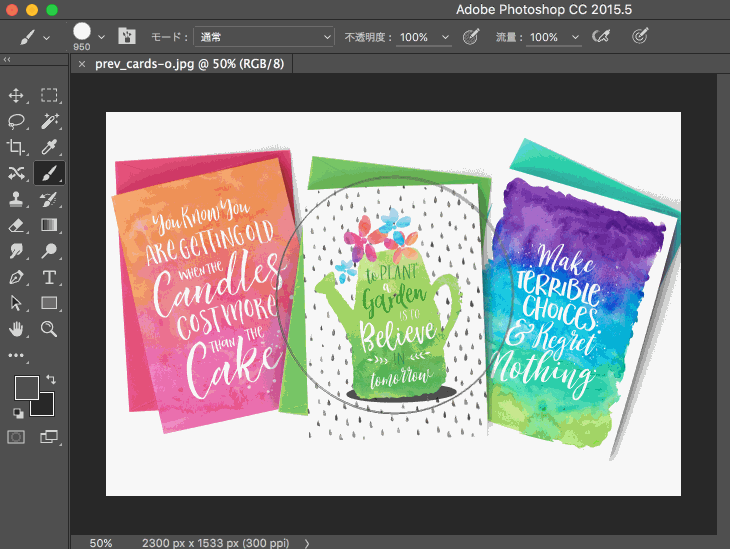Swap foreground and background colors
730x549 pixels.
(x=50, y=380)
